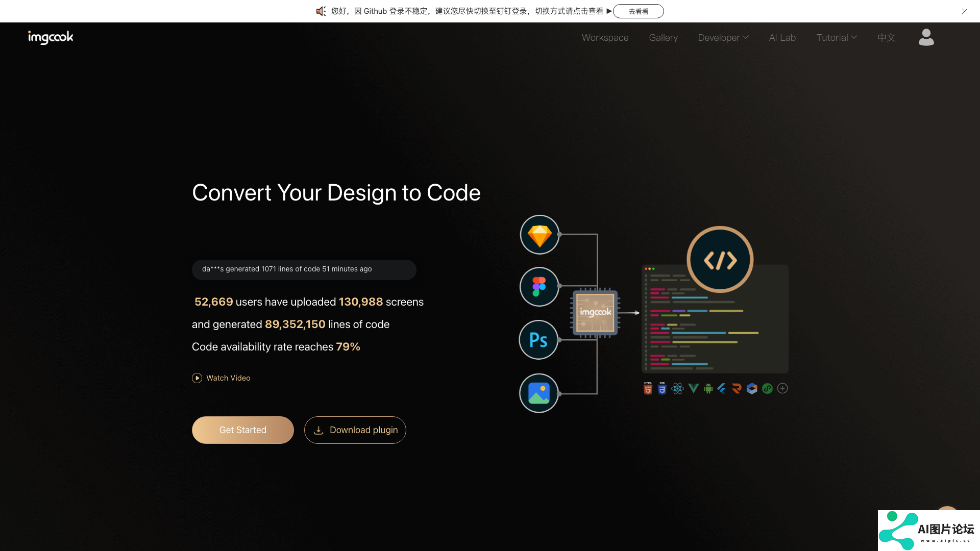Viewport: 980px width, 551px height.
Task: Click the Watch Video link
Action: click(221, 378)
